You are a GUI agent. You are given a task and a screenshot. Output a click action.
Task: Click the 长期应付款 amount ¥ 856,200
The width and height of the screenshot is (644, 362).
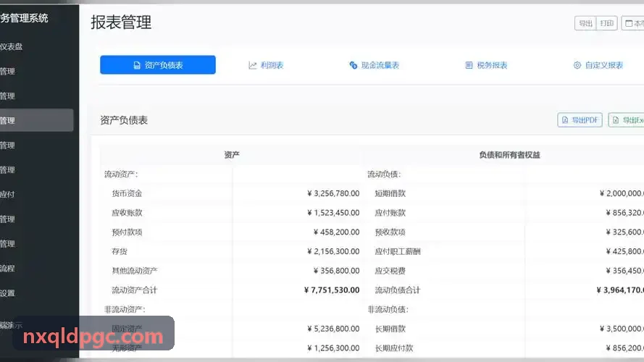point(624,348)
